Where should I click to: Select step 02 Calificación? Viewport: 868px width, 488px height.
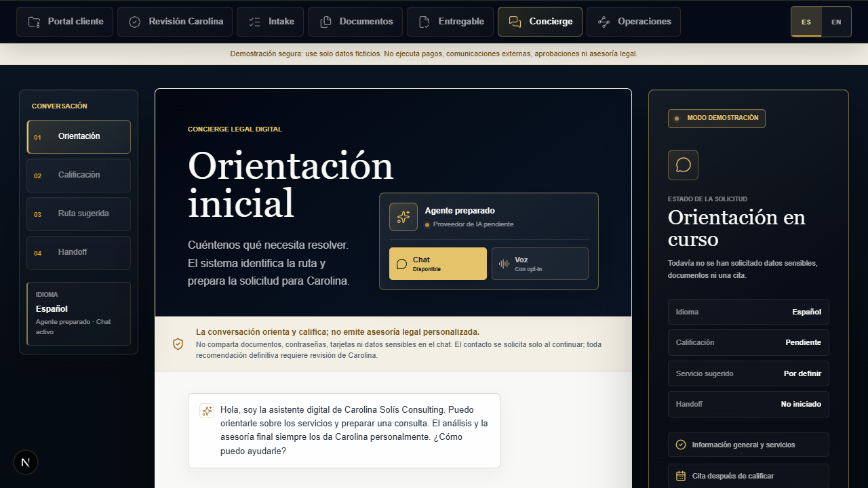coord(79,176)
